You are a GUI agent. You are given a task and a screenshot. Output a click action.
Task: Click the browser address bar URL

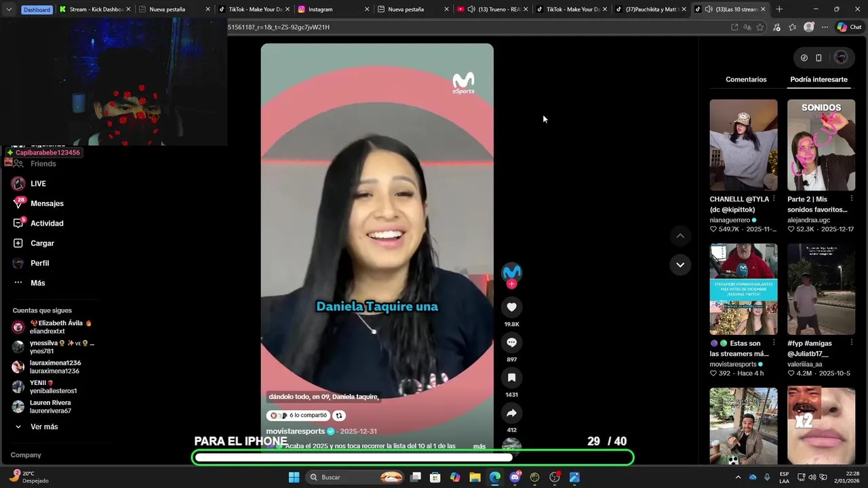[x=279, y=27]
